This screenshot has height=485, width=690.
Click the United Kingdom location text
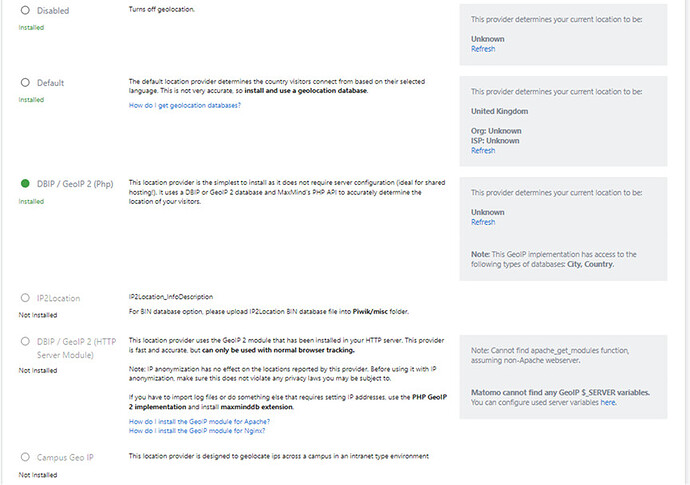(499, 111)
